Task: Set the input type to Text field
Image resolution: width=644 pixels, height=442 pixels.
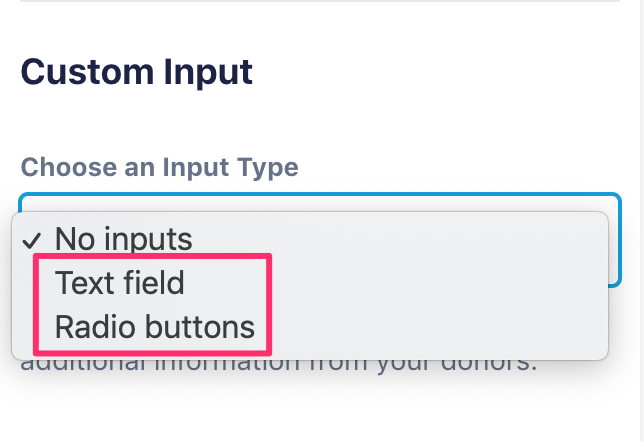Action: pos(120,283)
